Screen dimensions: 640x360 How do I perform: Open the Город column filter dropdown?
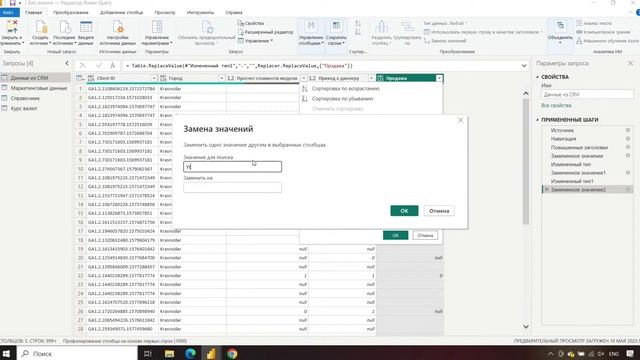[222, 78]
